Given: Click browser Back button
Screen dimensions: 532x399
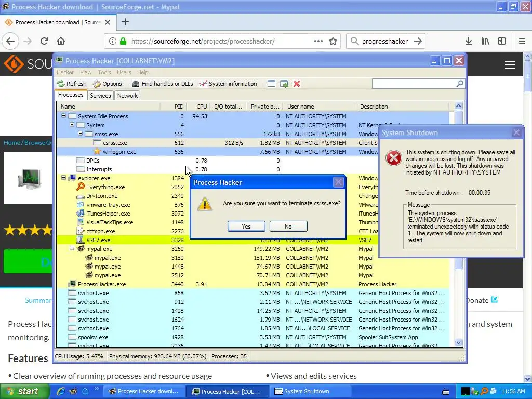Looking at the screenshot, I should [x=10, y=41].
